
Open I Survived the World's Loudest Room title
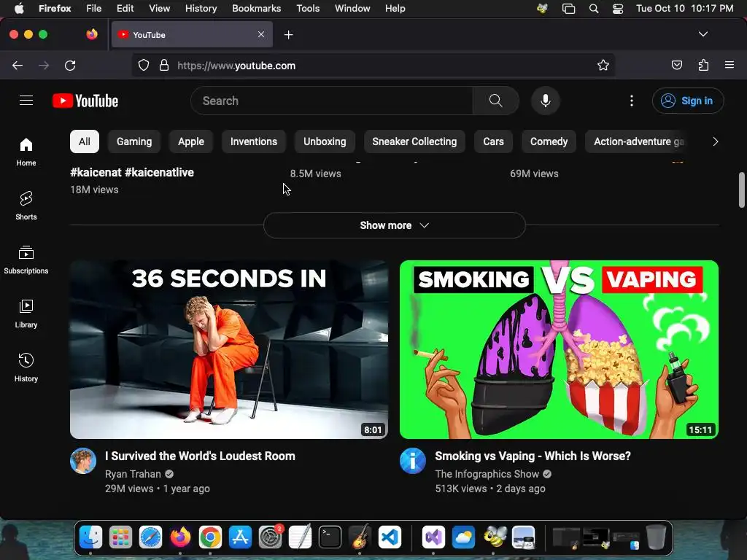point(200,456)
